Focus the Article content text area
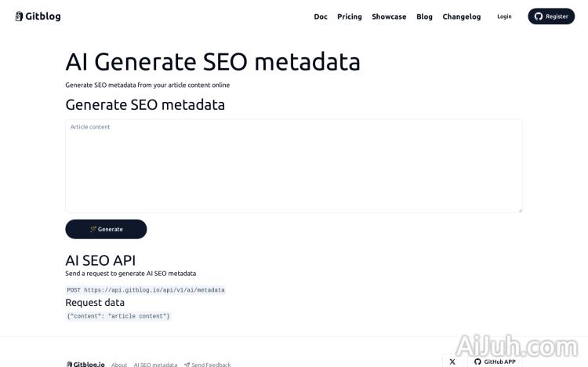Image resolution: width=588 pixels, height=367 pixels. (x=293, y=166)
